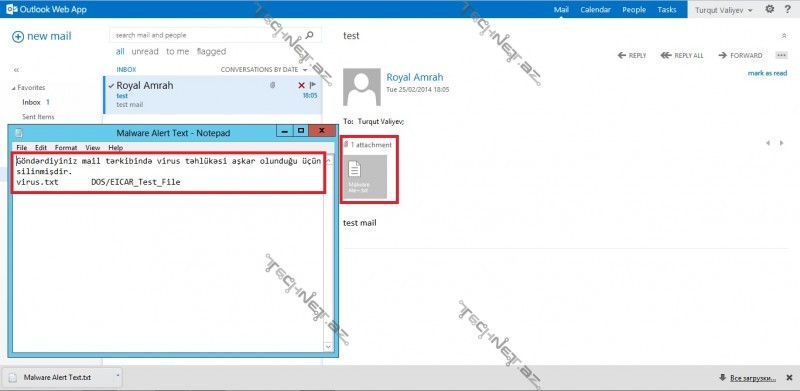Viewport: 800px width, 391px height.
Task: Open Notepad Format menu
Action: [x=66, y=148]
